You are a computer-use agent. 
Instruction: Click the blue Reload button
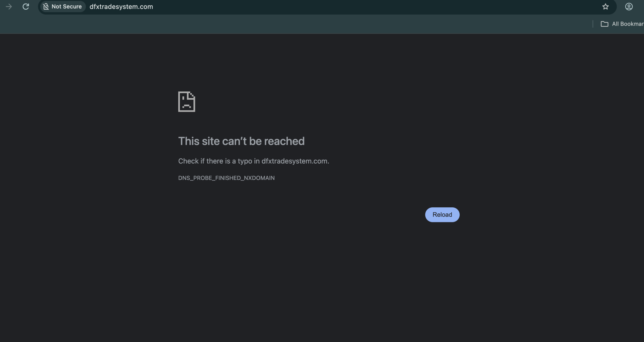pyautogui.click(x=442, y=215)
